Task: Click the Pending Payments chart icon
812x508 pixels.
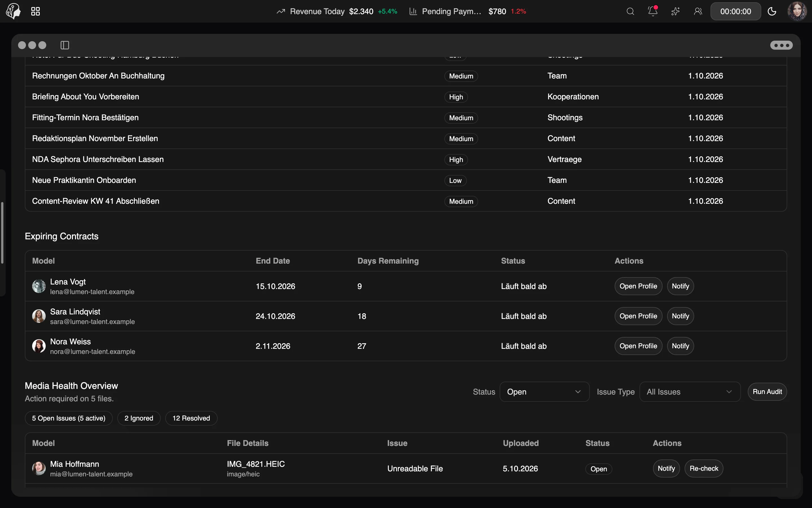Action: (x=413, y=11)
